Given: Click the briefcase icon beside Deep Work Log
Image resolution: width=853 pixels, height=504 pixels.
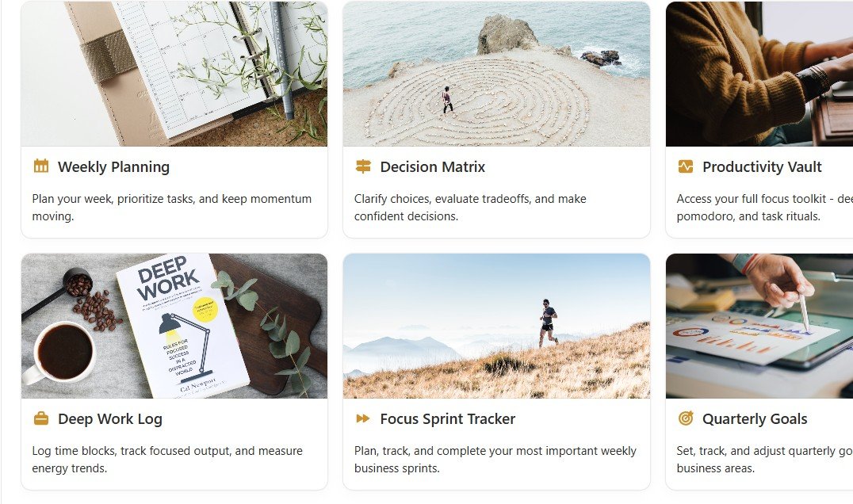Looking at the screenshot, I should click(40, 418).
